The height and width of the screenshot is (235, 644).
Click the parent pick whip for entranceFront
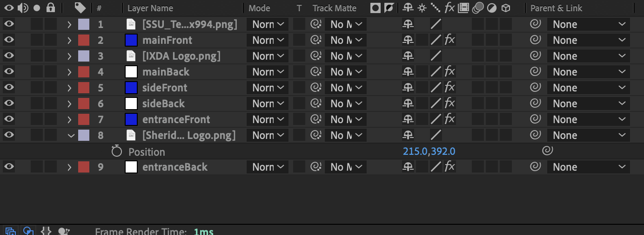click(x=535, y=119)
